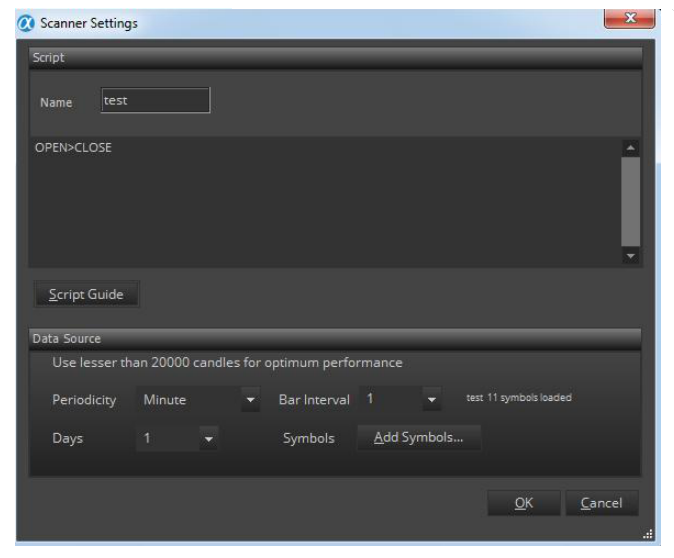
Task: Expand the Periodicity dropdown arrow
Action: (x=251, y=400)
